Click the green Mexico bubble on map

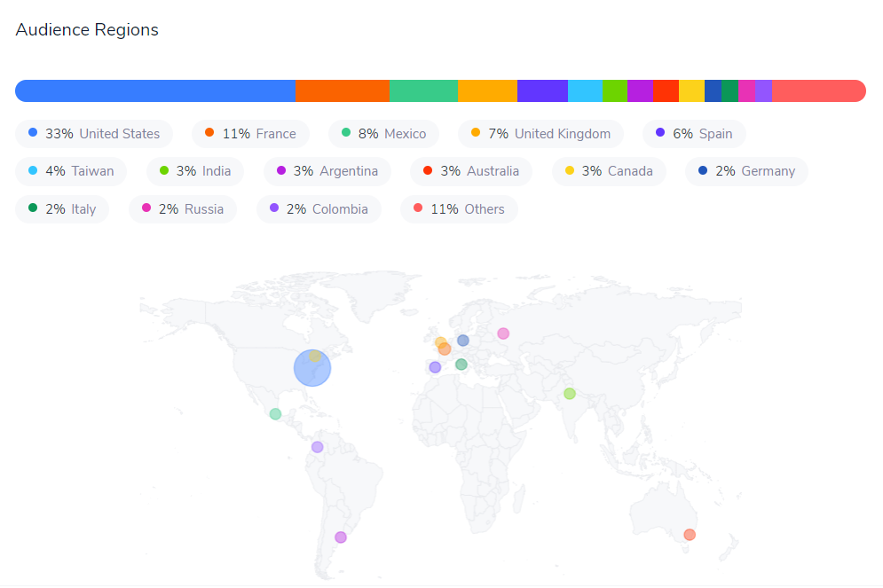pos(275,414)
